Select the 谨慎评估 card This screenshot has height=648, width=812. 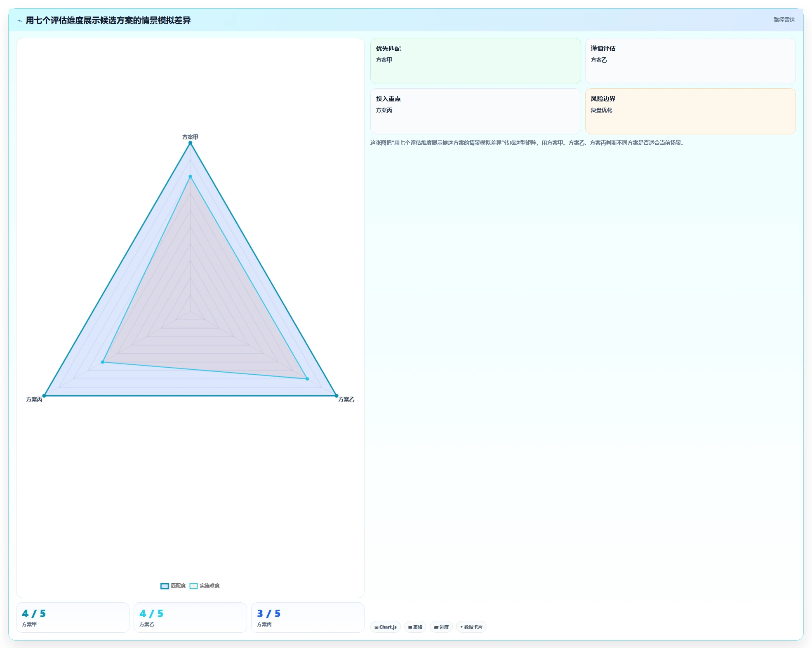tap(690, 61)
